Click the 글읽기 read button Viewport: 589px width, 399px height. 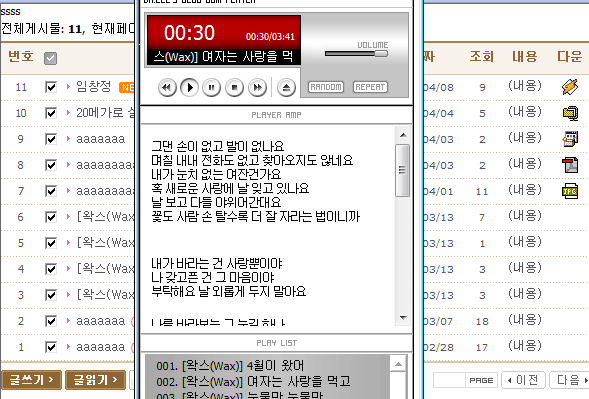(x=95, y=380)
